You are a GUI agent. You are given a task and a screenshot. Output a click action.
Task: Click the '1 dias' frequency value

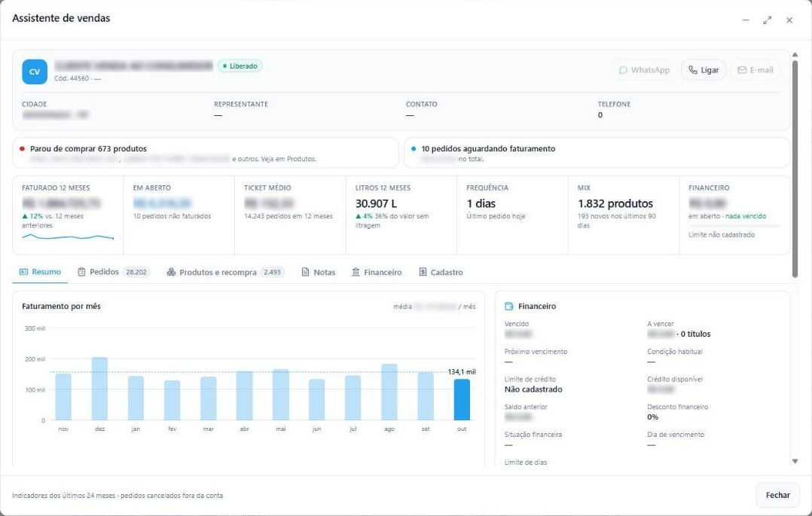point(481,203)
